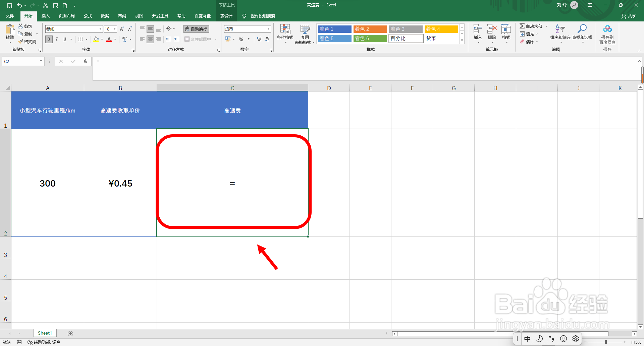The width and height of the screenshot is (644, 346).
Task: Click the orientation text angle icon
Action: click(x=169, y=29)
